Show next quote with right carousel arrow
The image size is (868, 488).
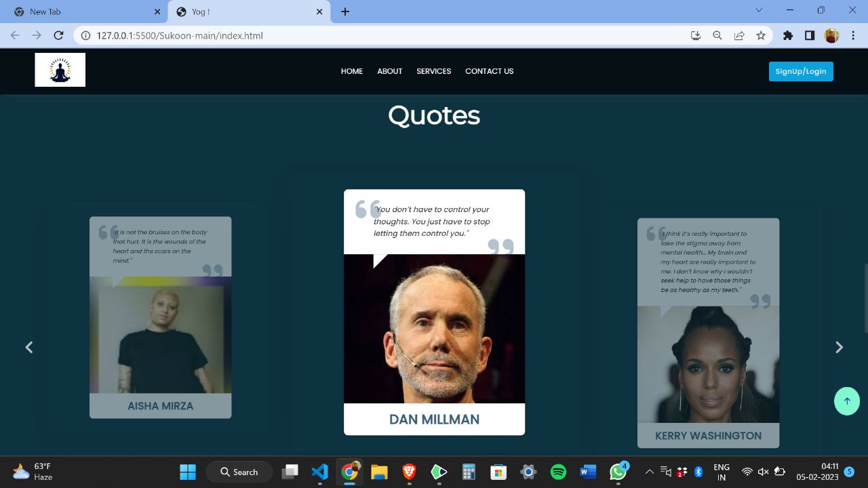(839, 347)
